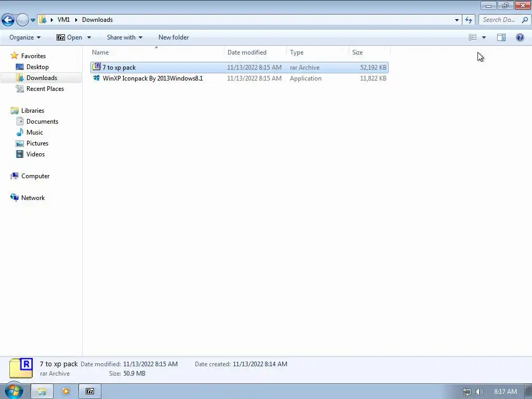Open Network in navigation pane

[x=33, y=198]
